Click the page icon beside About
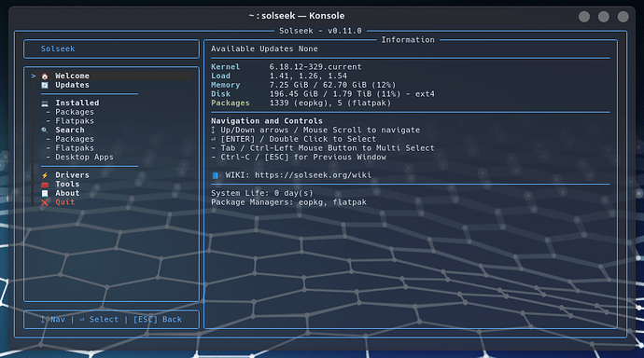The image size is (644, 358). coord(45,194)
